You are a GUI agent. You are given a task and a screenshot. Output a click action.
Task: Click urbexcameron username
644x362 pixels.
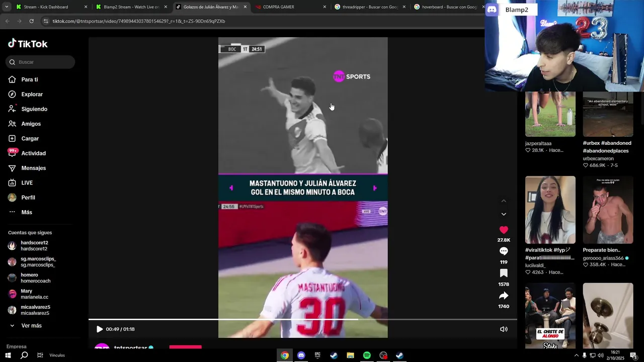pos(598,158)
